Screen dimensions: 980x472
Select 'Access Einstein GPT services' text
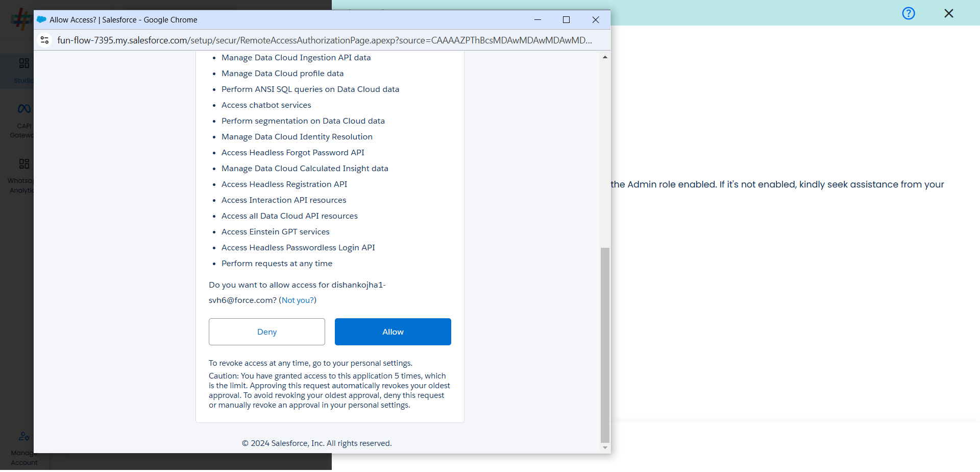pyautogui.click(x=276, y=232)
